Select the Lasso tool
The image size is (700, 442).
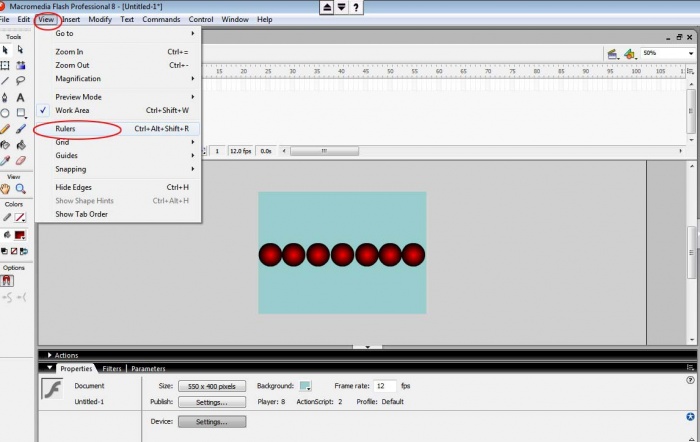tap(21, 81)
